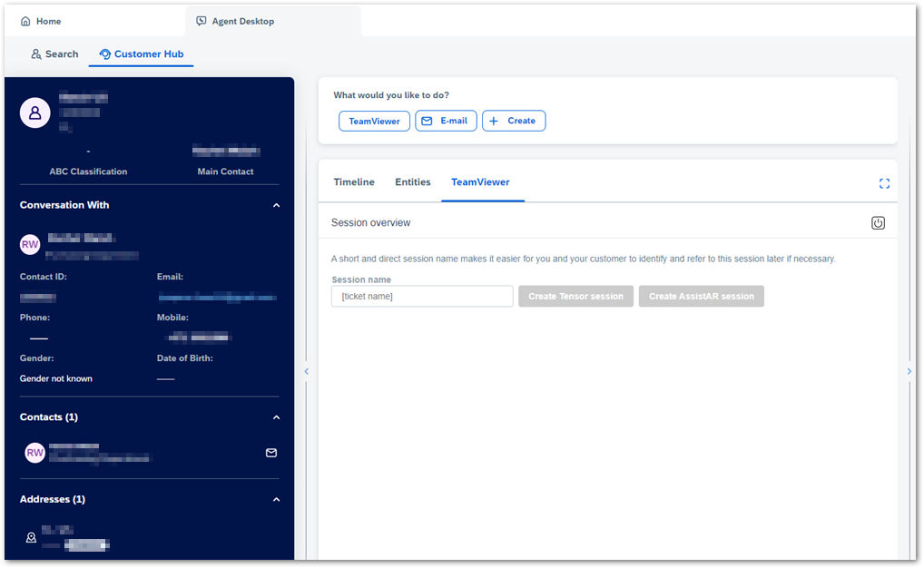The width and height of the screenshot is (924, 568).
Task: Click Create AssistAR session button
Action: [x=702, y=297]
